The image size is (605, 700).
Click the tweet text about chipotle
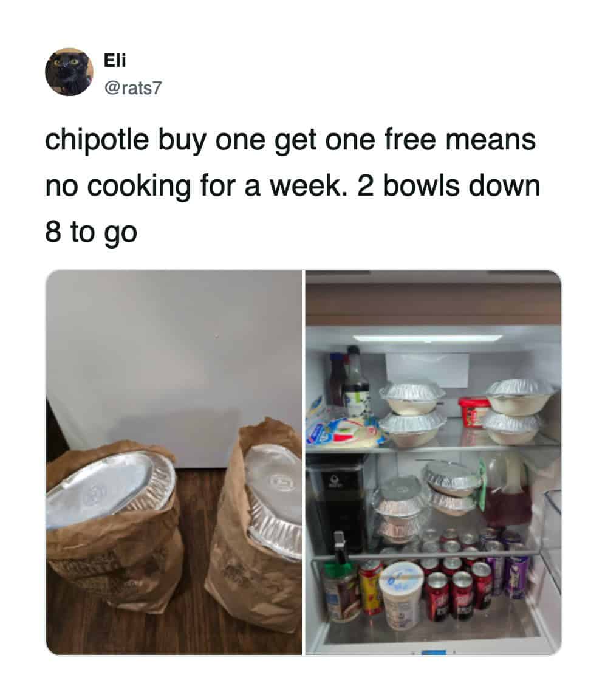[x=292, y=186]
